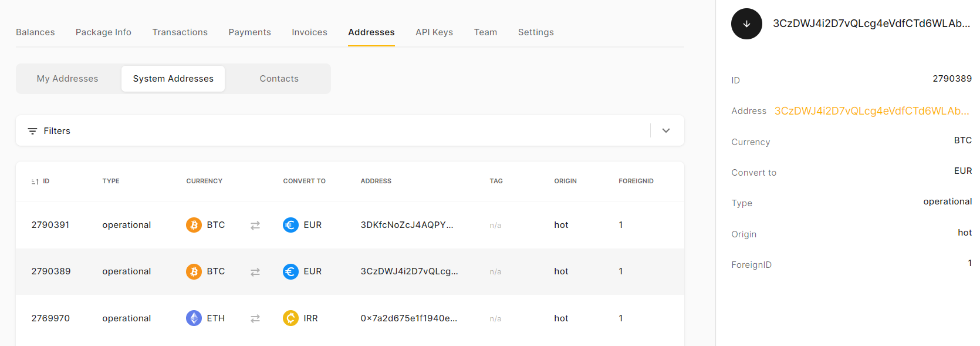Click the FOREIGNID column header
This screenshot has width=980, height=346.
tap(636, 181)
